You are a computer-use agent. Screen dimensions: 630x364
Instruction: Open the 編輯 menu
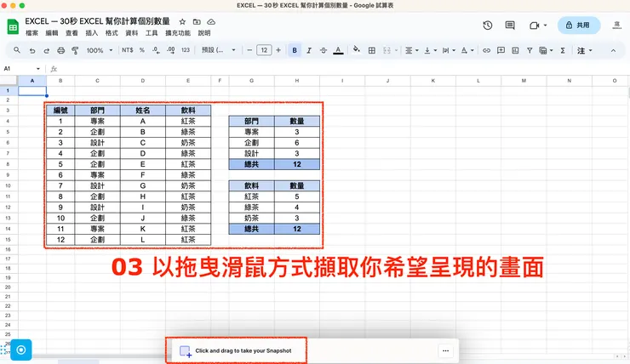tap(52, 33)
